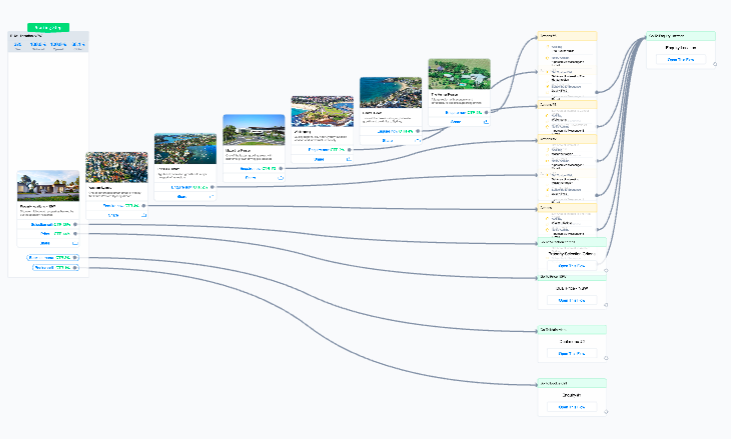Click share icon on harbor boats card
Screen dimensions: 731x439
(x=212, y=197)
